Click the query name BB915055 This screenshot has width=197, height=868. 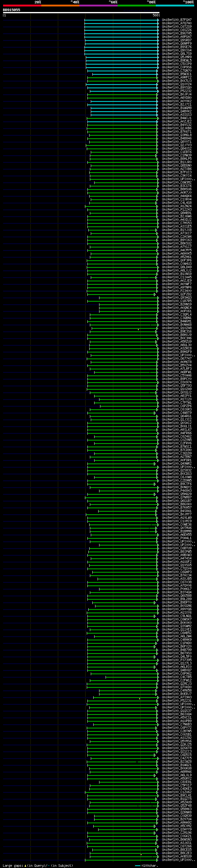11,10
